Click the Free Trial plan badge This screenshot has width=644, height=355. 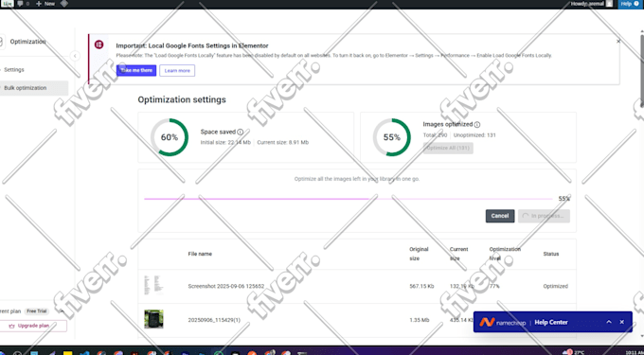(37, 311)
